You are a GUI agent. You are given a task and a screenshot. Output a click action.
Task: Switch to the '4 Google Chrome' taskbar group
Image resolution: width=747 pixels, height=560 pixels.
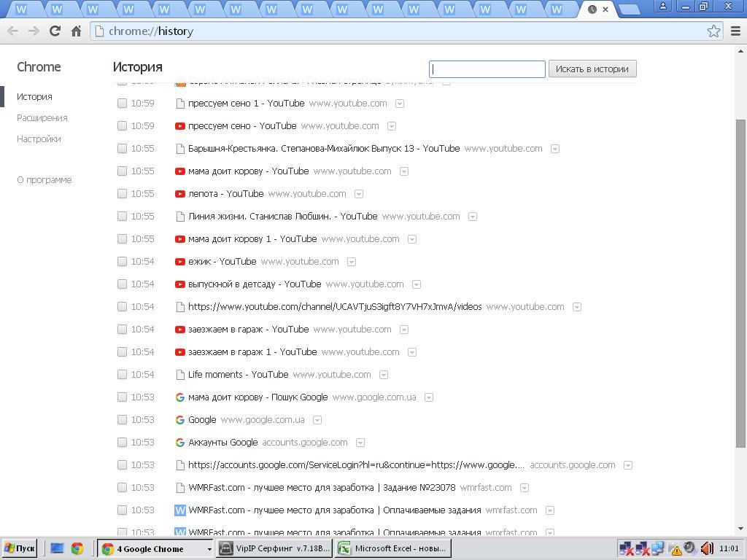[x=155, y=548]
